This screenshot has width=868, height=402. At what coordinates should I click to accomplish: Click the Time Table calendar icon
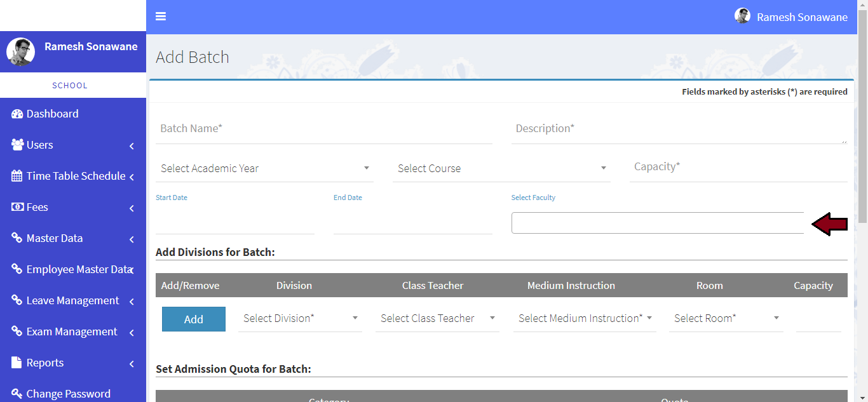[17, 176]
